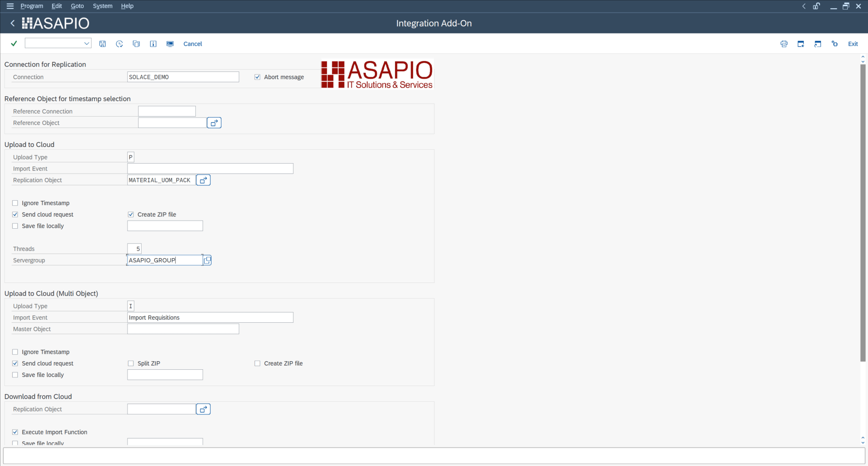This screenshot has width=868, height=466.
Task: Open the command field dropdown arrow
Action: 86,43
